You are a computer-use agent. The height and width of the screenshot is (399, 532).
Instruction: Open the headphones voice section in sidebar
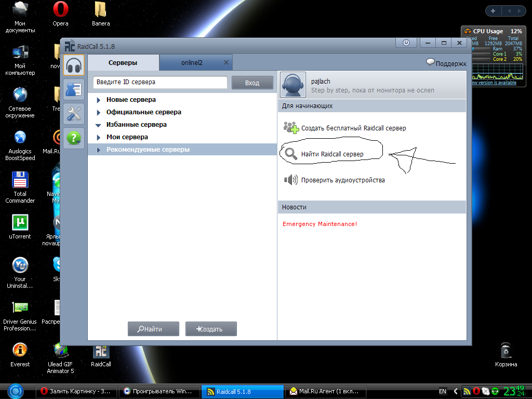coord(74,65)
